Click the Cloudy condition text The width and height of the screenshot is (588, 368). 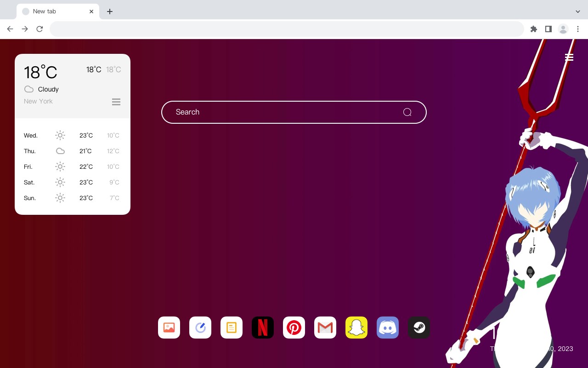pyautogui.click(x=48, y=89)
